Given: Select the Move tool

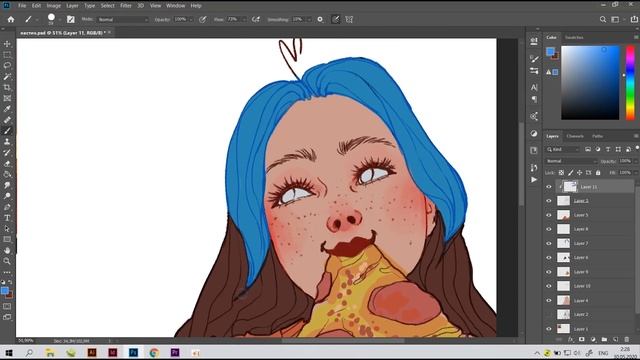Looking at the screenshot, I should tap(7, 44).
